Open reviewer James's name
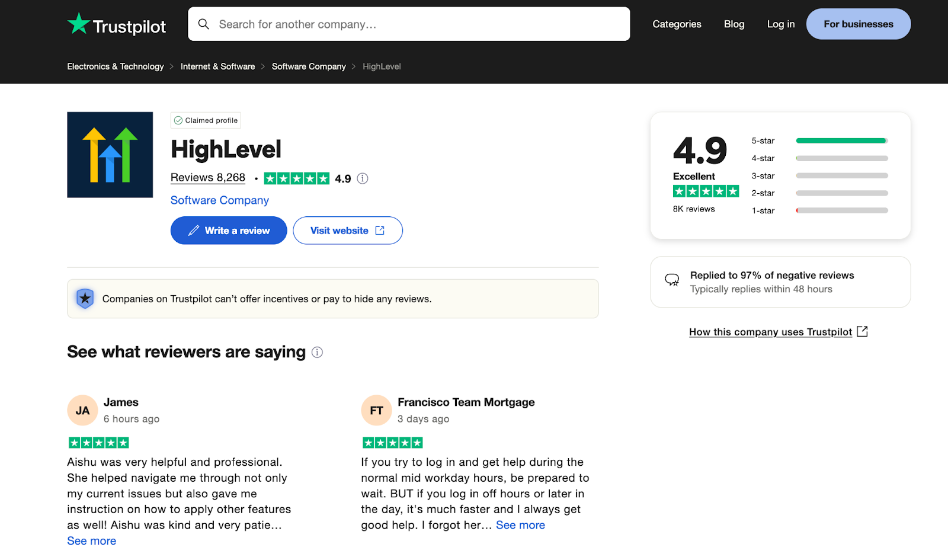Viewport: 948px width, 560px height. tap(121, 402)
